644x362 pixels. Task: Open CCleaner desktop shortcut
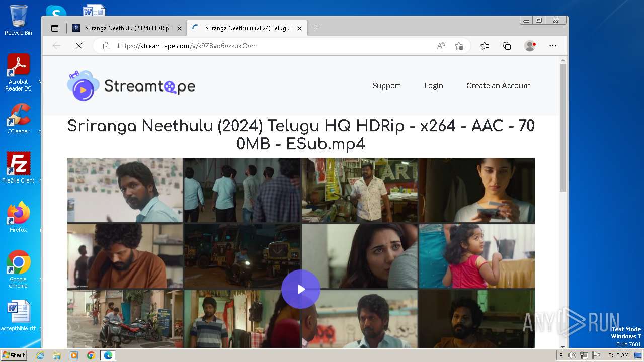pos(18,119)
